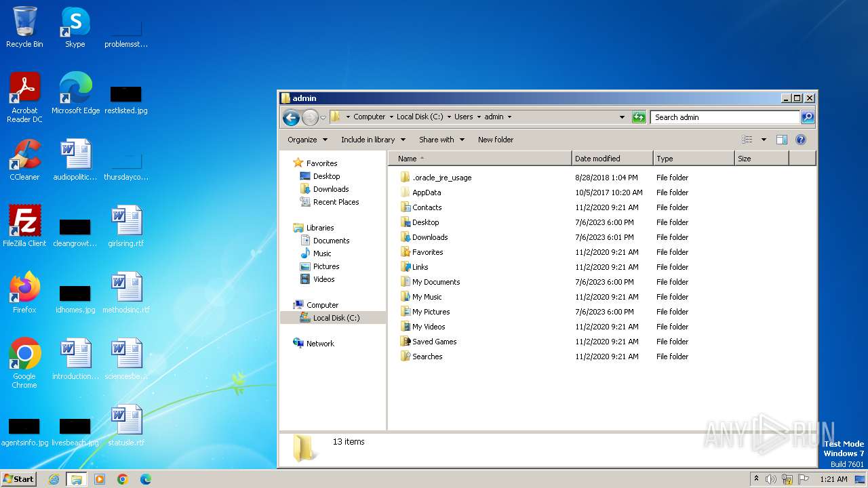
Task: Open Internet Explorer from the taskbar
Action: [54, 479]
